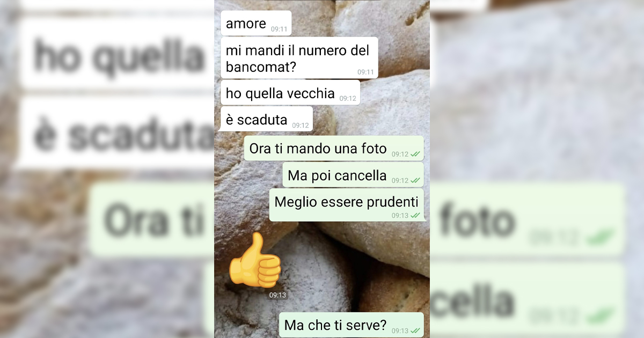Select the 'è scaduta' message bubble

pyautogui.click(x=267, y=119)
